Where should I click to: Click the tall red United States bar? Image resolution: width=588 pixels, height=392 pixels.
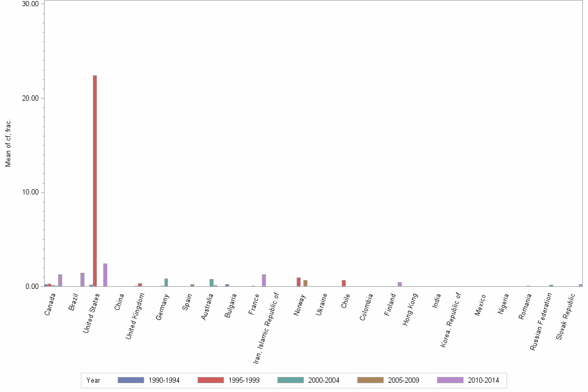[x=94, y=181]
